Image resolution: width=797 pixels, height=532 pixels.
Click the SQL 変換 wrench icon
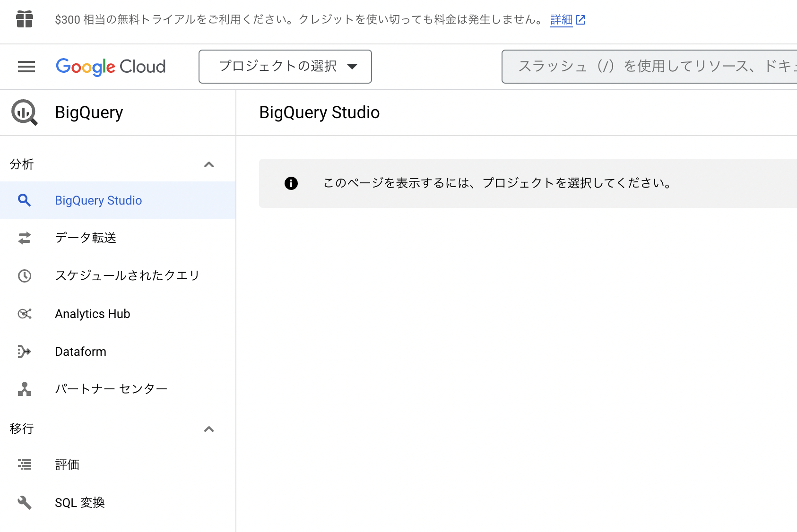(x=25, y=503)
